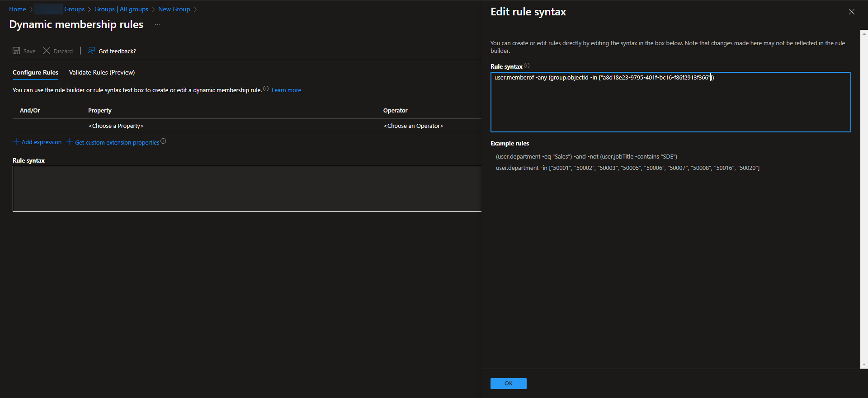Click the Got feedback person icon
The image size is (868, 398).
coord(91,51)
